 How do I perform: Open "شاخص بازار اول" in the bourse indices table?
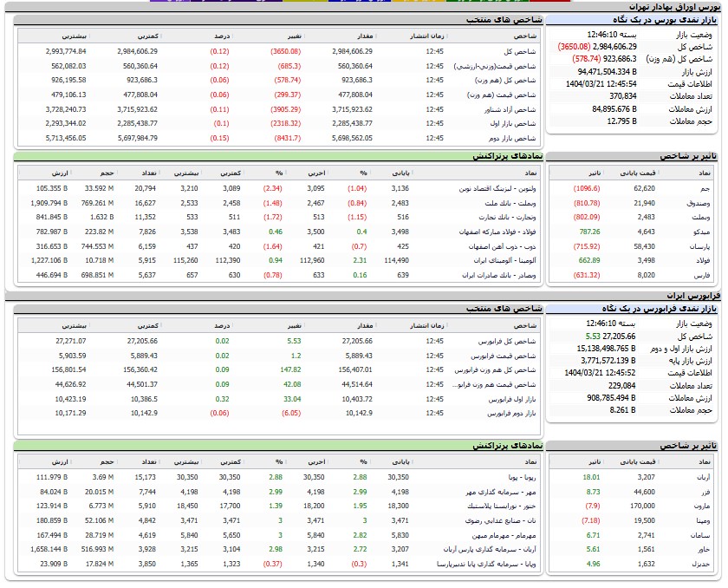tap(514, 123)
